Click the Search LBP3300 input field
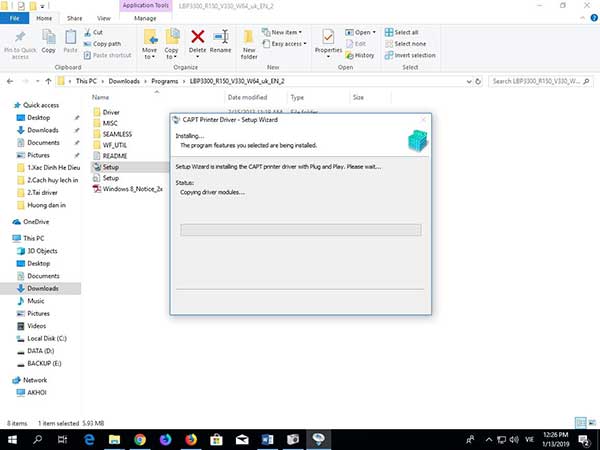The image size is (600, 450). 540,81
